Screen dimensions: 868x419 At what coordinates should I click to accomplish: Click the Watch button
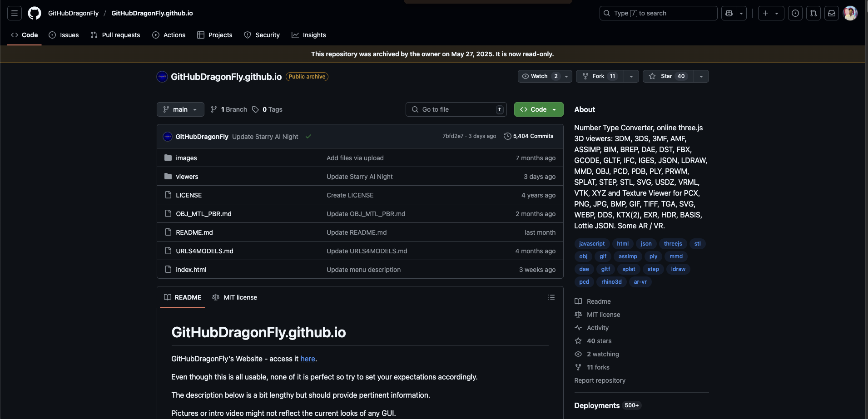click(539, 76)
